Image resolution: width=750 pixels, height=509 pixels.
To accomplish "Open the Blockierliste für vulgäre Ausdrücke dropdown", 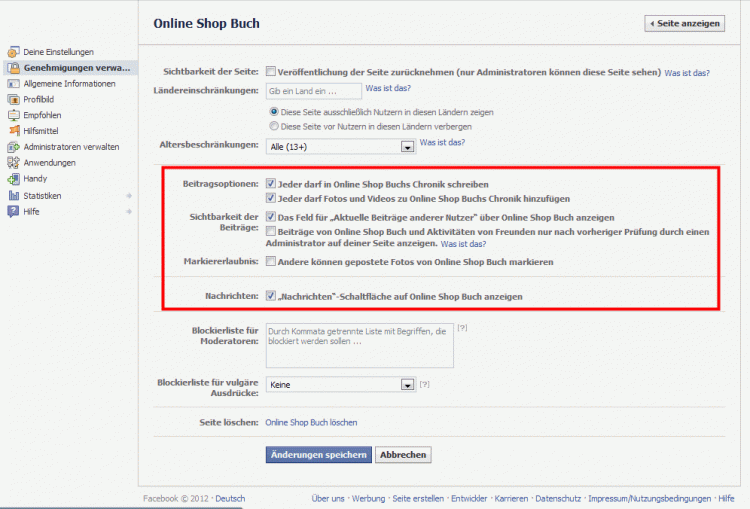I will tap(407, 384).
